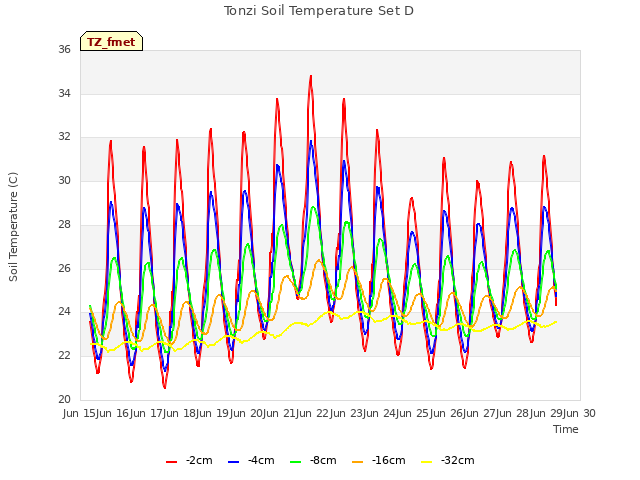This screenshot has height=480, width=640.
Task: Click the 32 y-axis tick label
Action: 64,137
